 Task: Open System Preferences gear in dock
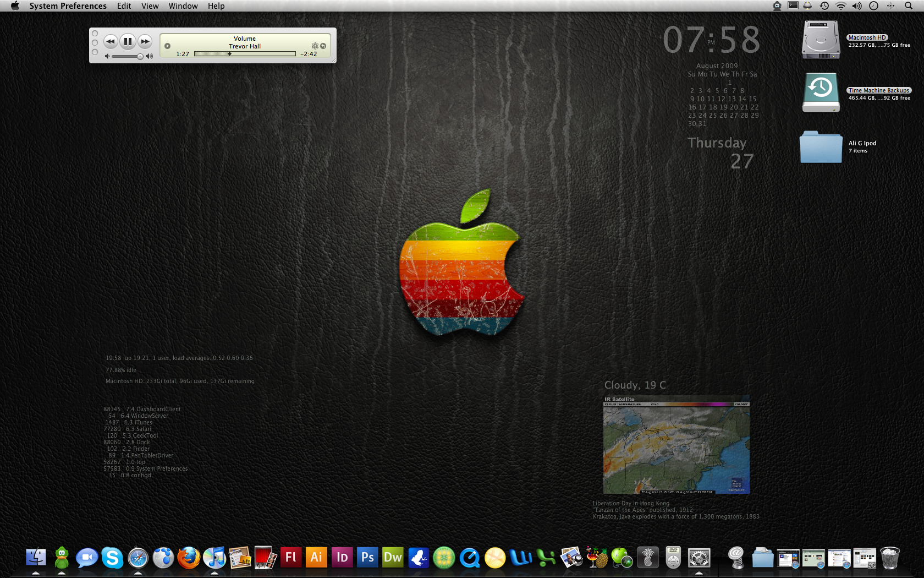pyautogui.click(x=699, y=558)
